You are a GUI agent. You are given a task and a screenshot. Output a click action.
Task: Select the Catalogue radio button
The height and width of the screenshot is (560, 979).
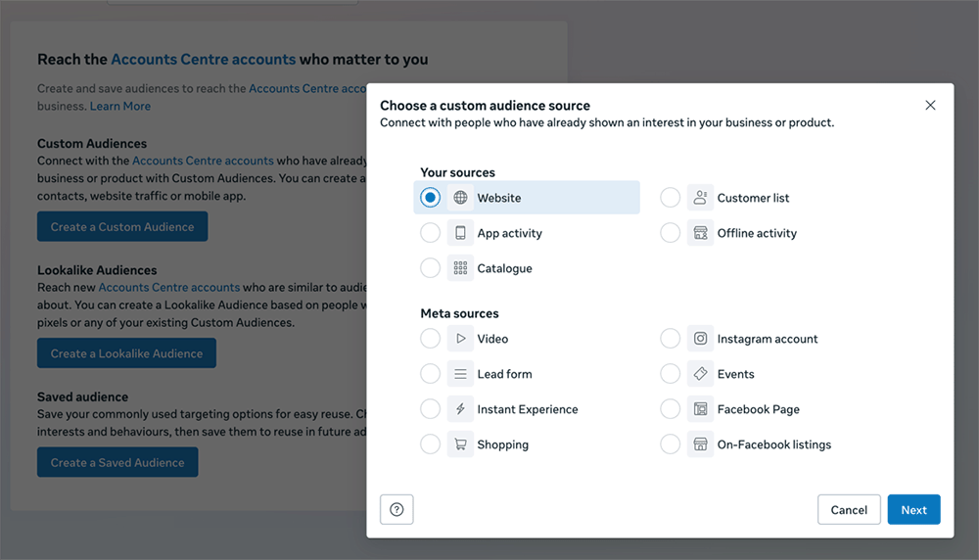(x=430, y=268)
